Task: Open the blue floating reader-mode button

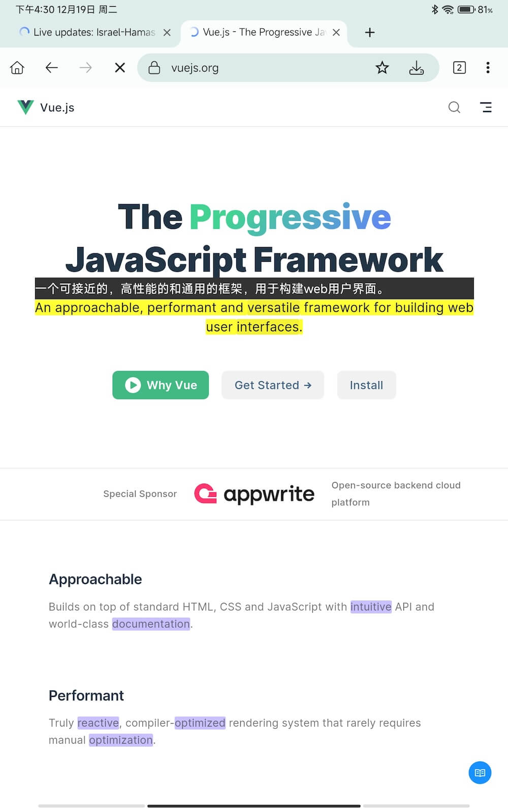Action: click(480, 772)
